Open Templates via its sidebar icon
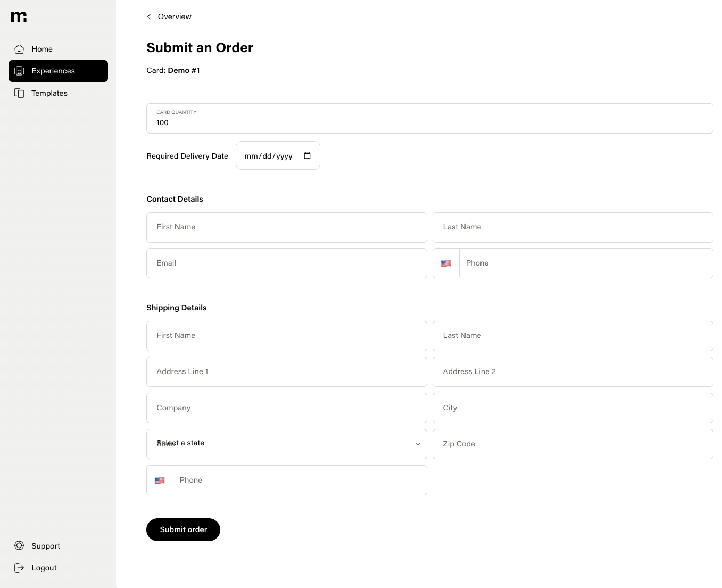This screenshot has height=588, width=722. pos(20,93)
